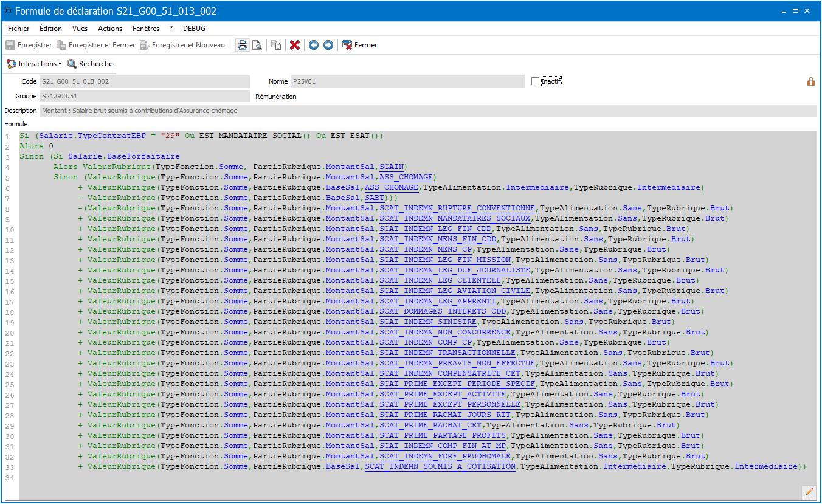Click SCAT_INDEMN_SOUMIS_A_COTISATION link
Image resolution: width=822 pixels, height=504 pixels.
click(440, 466)
